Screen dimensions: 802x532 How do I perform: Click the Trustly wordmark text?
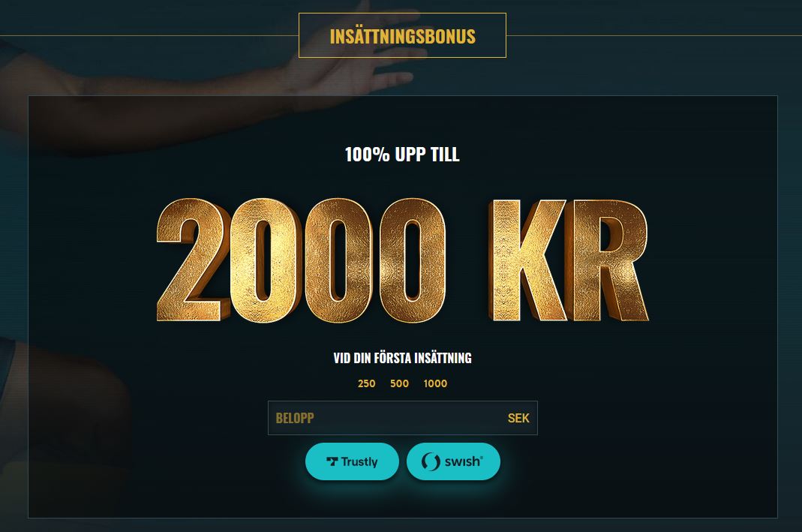point(359,462)
